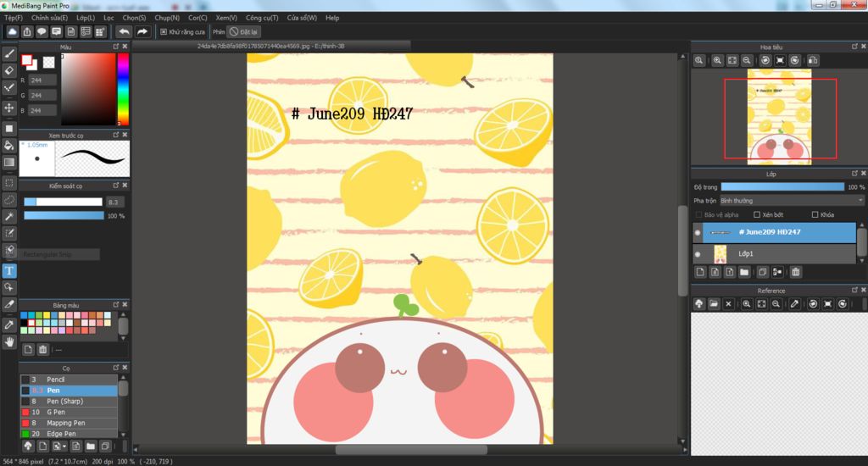
Task: Open the Lọc filter menu
Action: tap(108, 18)
